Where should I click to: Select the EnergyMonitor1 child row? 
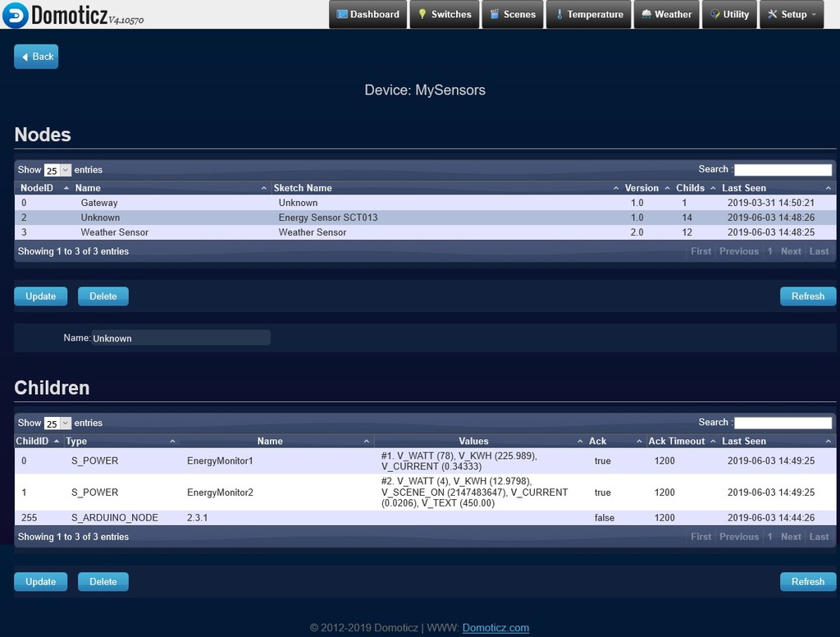pyautogui.click(x=426, y=461)
